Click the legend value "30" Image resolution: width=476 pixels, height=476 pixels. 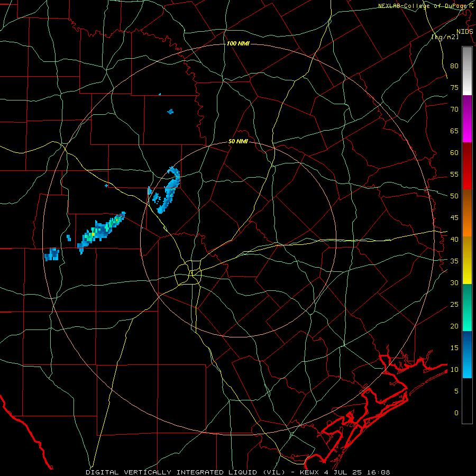click(x=454, y=282)
